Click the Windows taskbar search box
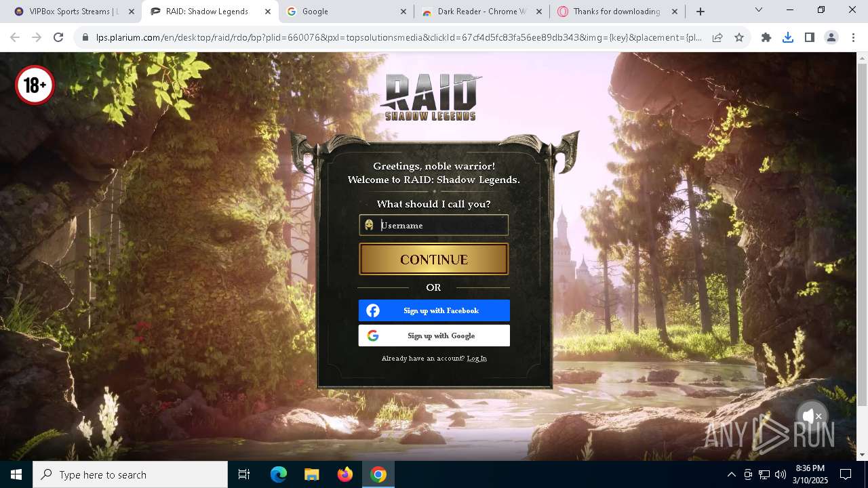This screenshot has height=488, width=868. point(130,474)
